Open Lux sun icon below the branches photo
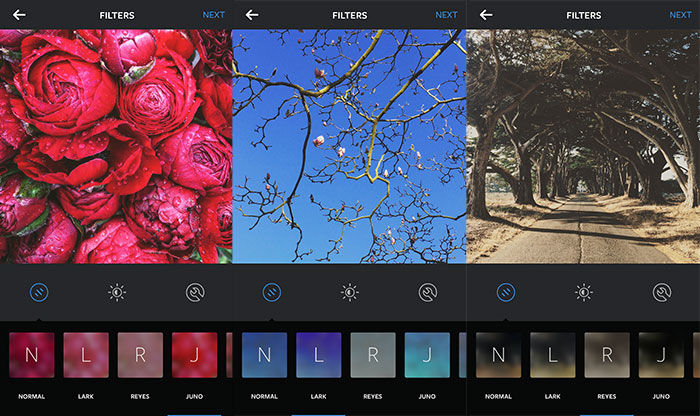 (350, 293)
